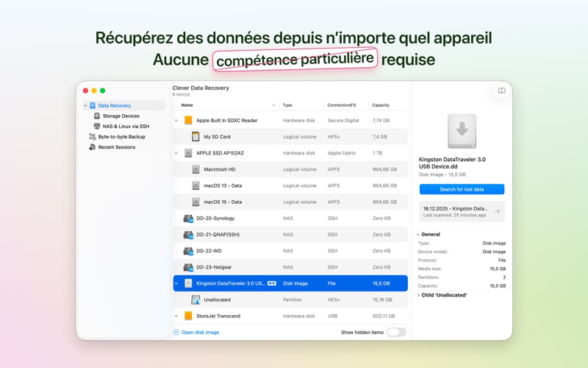This screenshot has width=588, height=368.
Task: Click the DD-20-Synology NAS icon
Action: click(x=188, y=218)
